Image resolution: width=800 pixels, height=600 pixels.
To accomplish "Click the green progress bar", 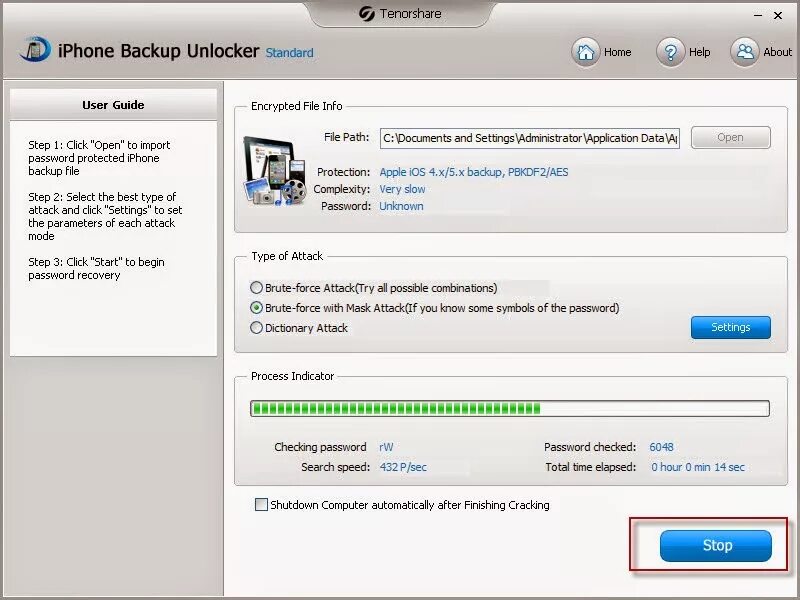I will pyautogui.click(x=510, y=408).
